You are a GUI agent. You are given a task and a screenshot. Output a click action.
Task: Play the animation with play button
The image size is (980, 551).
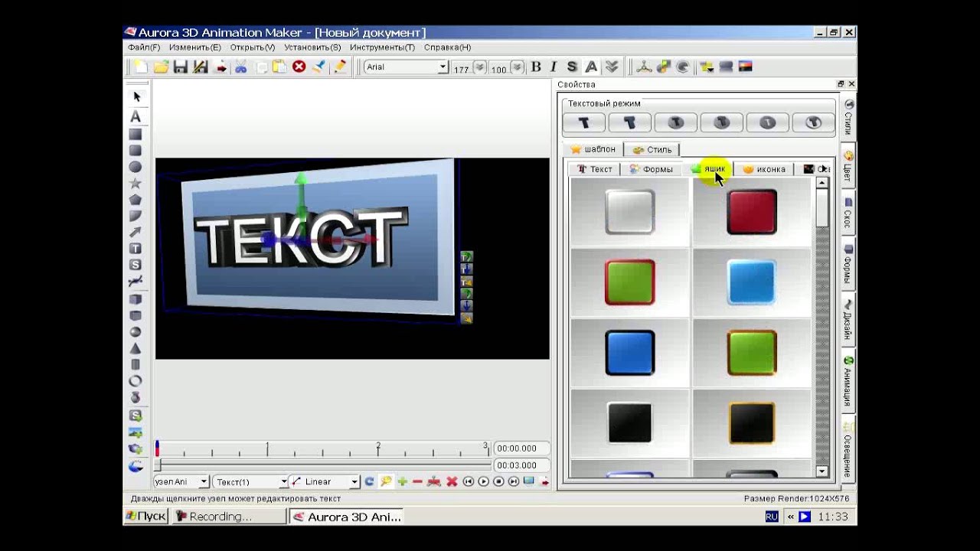click(483, 481)
